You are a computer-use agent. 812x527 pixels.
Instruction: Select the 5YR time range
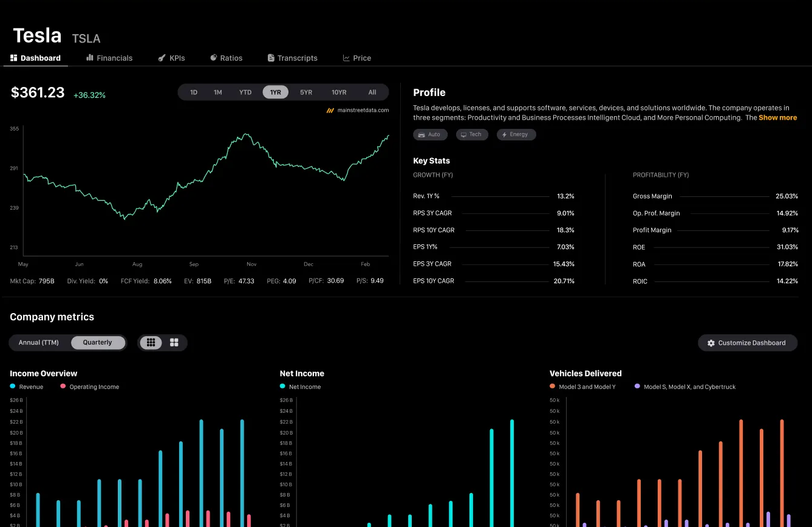pyautogui.click(x=305, y=92)
